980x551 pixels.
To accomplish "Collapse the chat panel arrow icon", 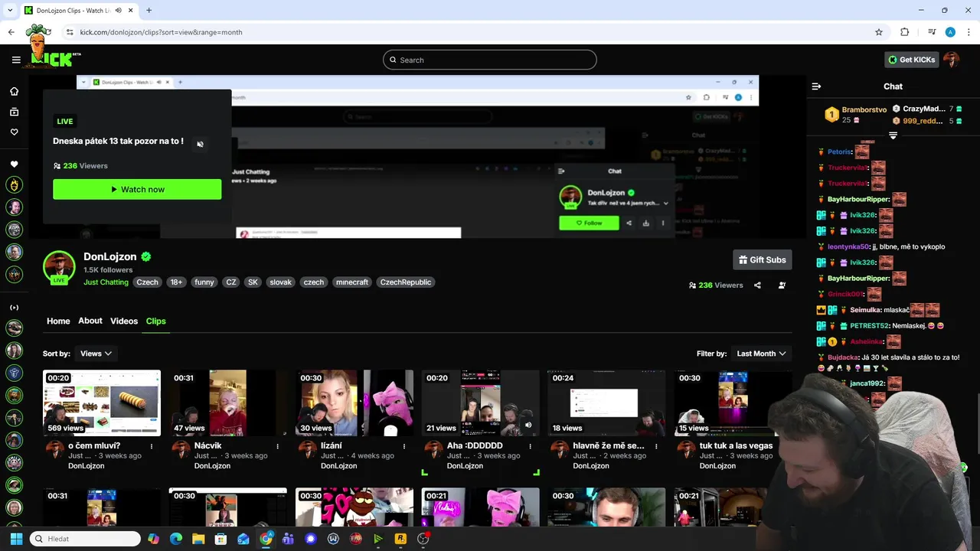I will (x=816, y=86).
